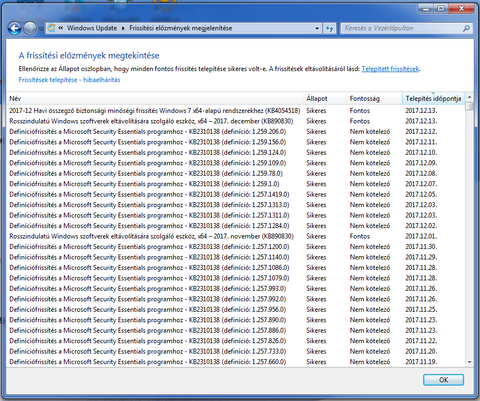Screen dimensions: 480x401
Task: Select the definition 1.259.78.0 row
Action: (x=235, y=173)
